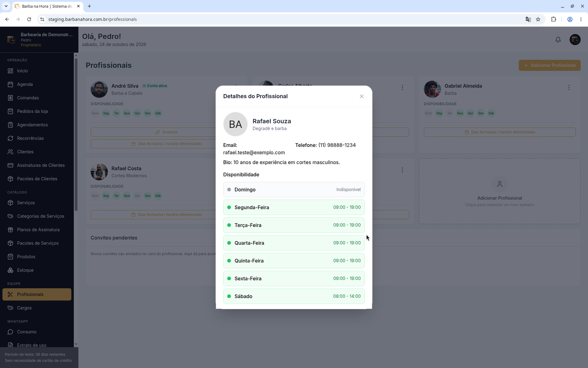Open Gabriel Almeida's three-dot options menu
This screenshot has width=588, height=368.
569,88
